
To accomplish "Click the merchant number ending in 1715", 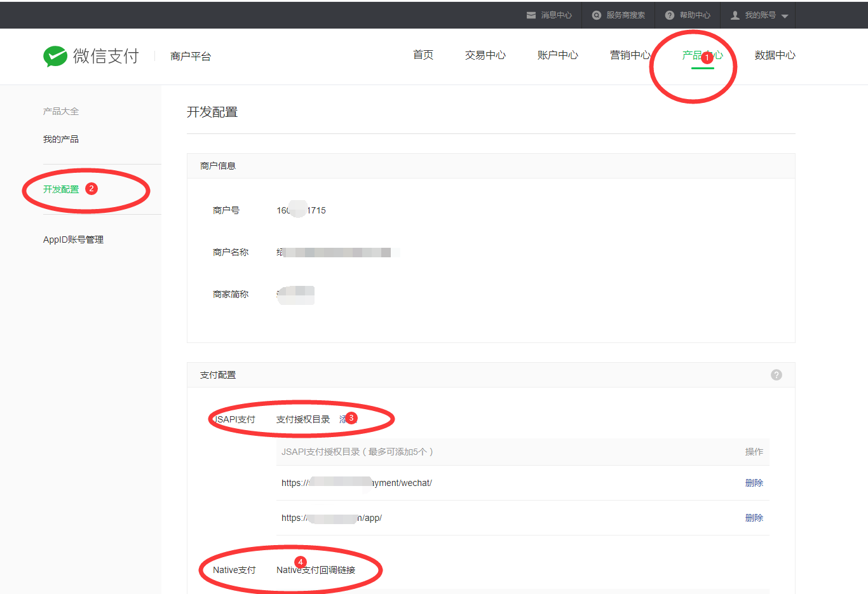I will point(301,210).
